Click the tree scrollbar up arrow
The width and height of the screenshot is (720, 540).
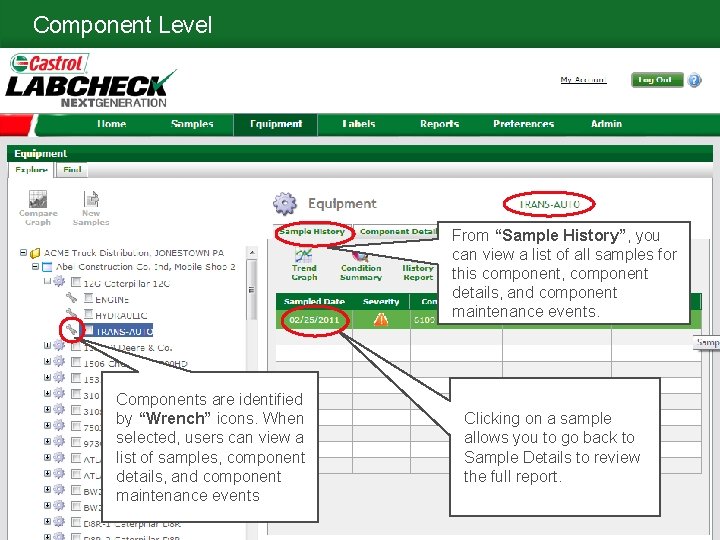pos(252,253)
